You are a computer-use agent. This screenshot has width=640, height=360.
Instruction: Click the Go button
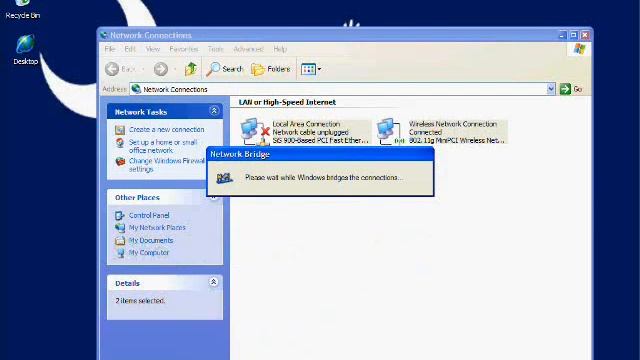point(571,89)
